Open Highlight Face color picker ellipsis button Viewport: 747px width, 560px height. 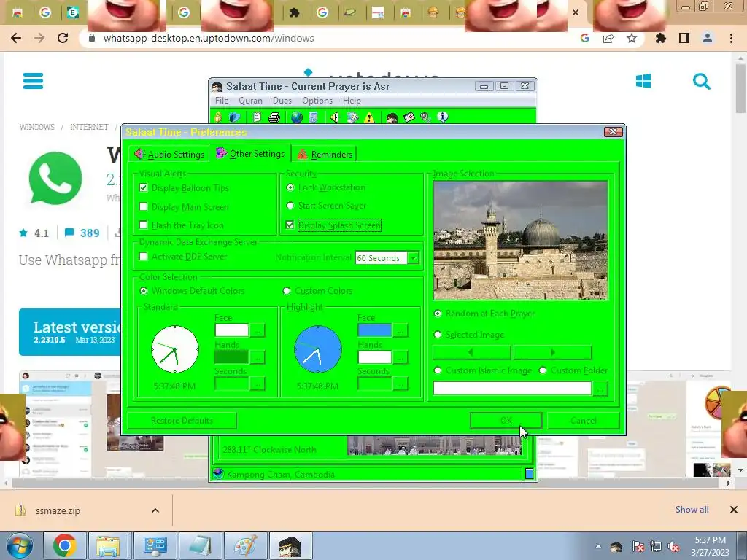[x=400, y=330]
